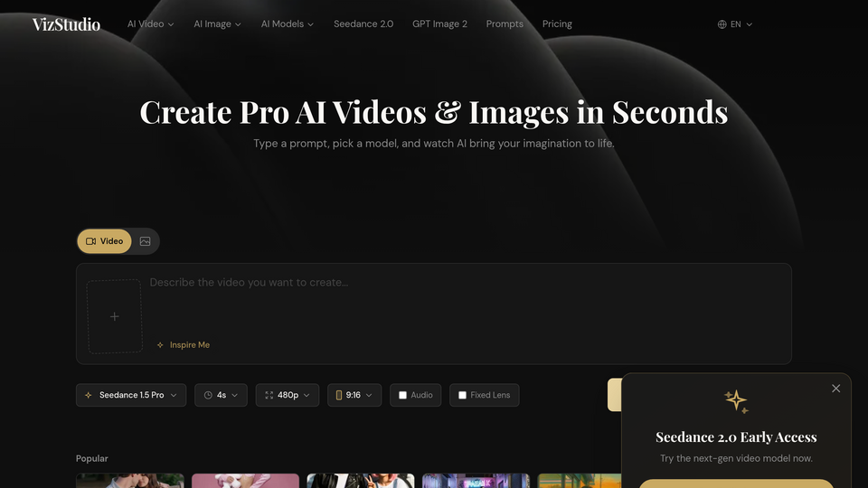Click the Inspire Me sparkle icon

click(160, 344)
